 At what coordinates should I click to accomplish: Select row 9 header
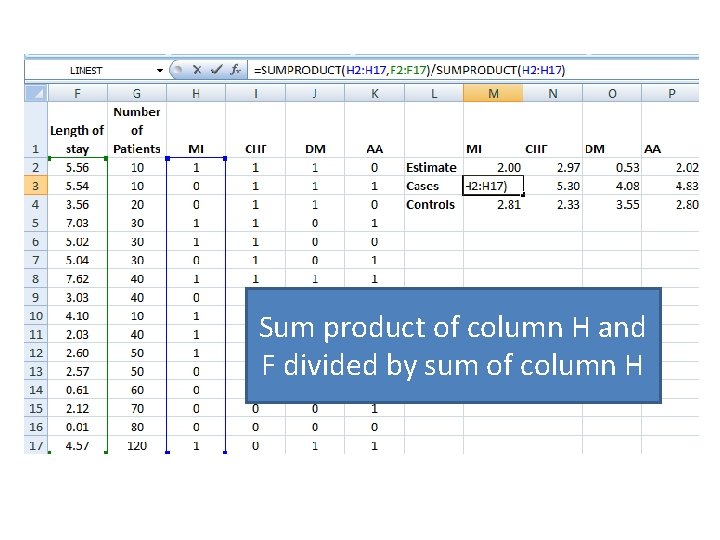(x=36, y=298)
